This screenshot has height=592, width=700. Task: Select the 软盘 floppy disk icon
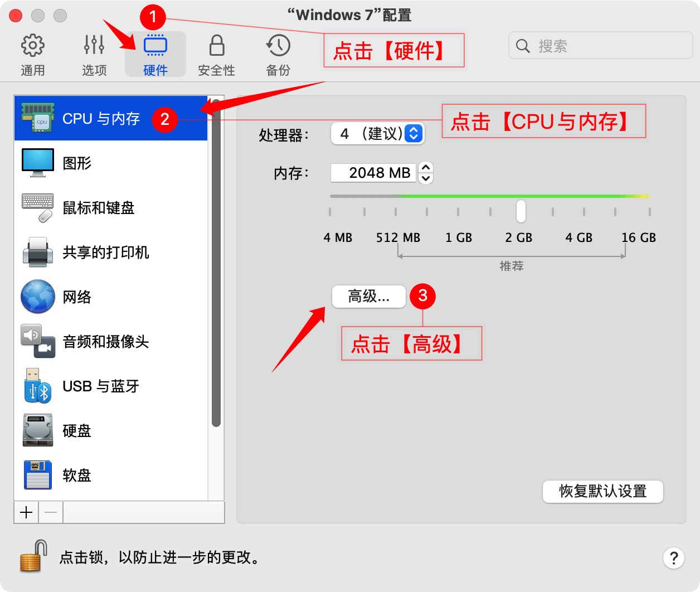click(38, 475)
